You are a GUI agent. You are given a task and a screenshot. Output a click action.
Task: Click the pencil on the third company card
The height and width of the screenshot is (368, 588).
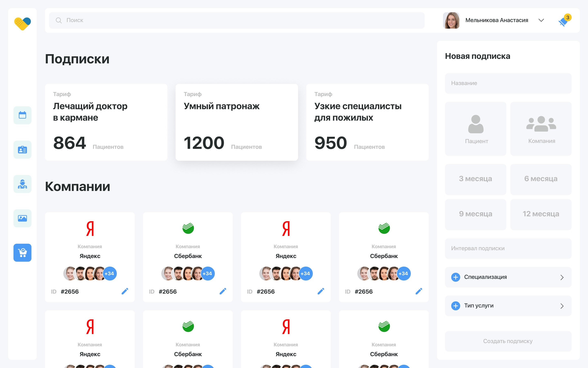321,291
